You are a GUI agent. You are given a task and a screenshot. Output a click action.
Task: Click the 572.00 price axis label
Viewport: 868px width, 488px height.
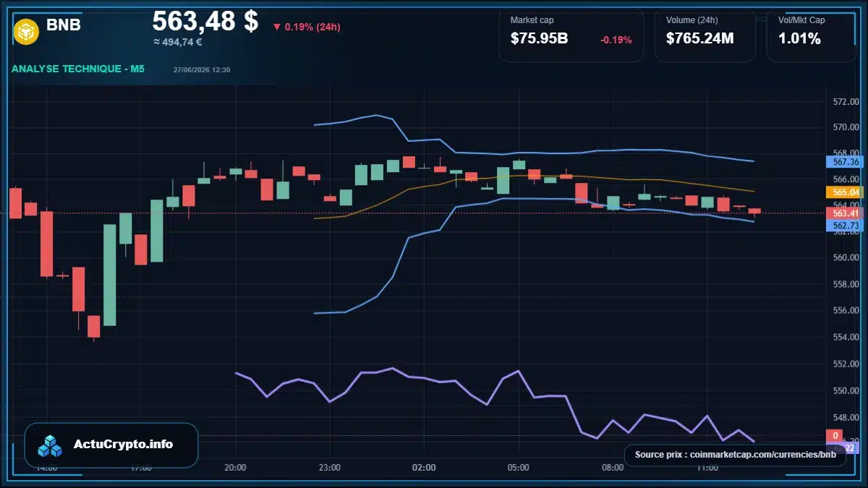846,102
